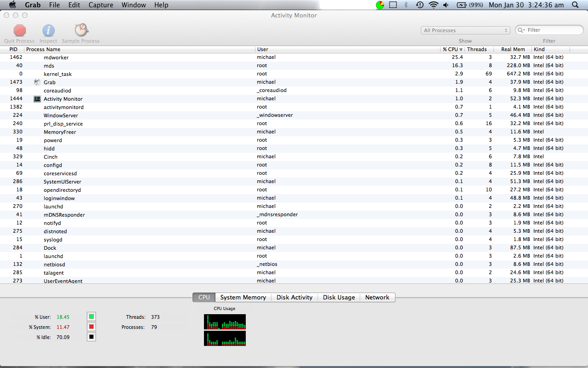The width and height of the screenshot is (588, 368).
Task: Select the hidd process row
Action: (294, 149)
